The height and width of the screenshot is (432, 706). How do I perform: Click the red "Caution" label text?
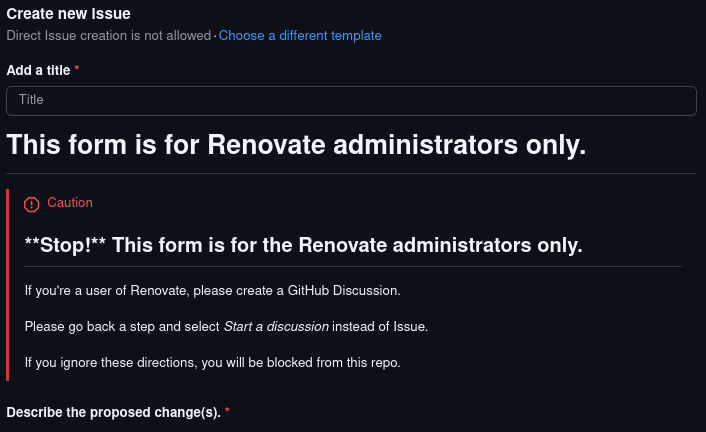coord(70,202)
